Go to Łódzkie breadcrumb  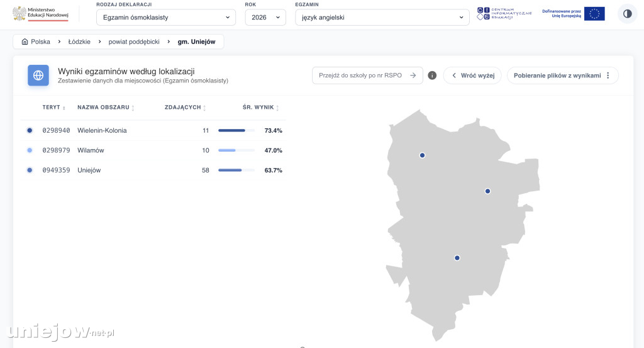pos(79,42)
